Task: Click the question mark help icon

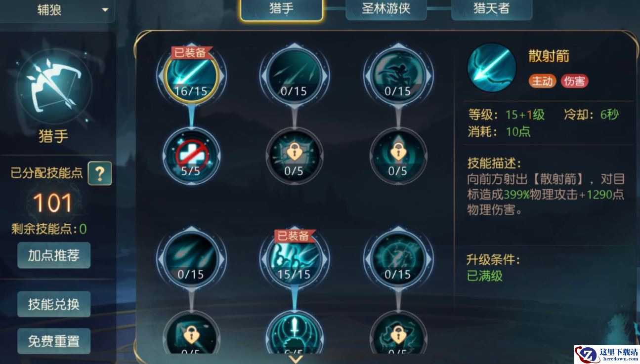Action: 100,173
